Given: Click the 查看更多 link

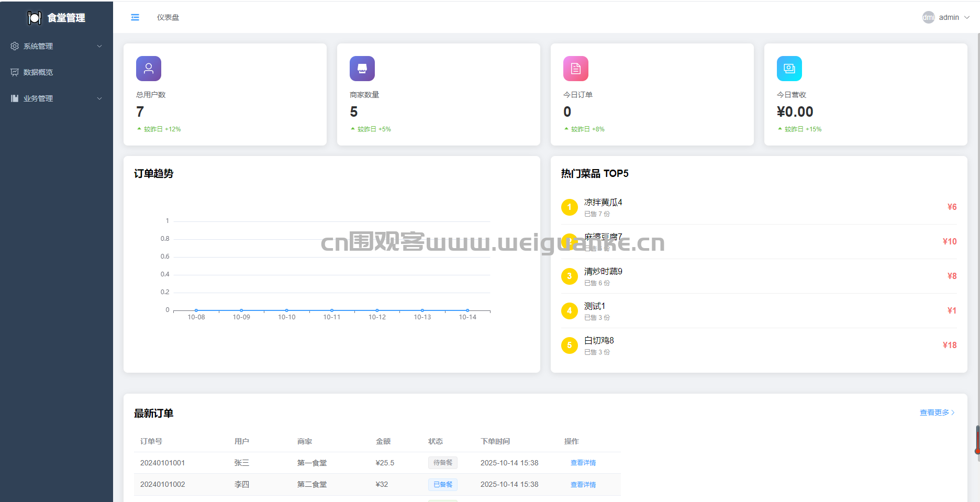Looking at the screenshot, I should tap(937, 412).
